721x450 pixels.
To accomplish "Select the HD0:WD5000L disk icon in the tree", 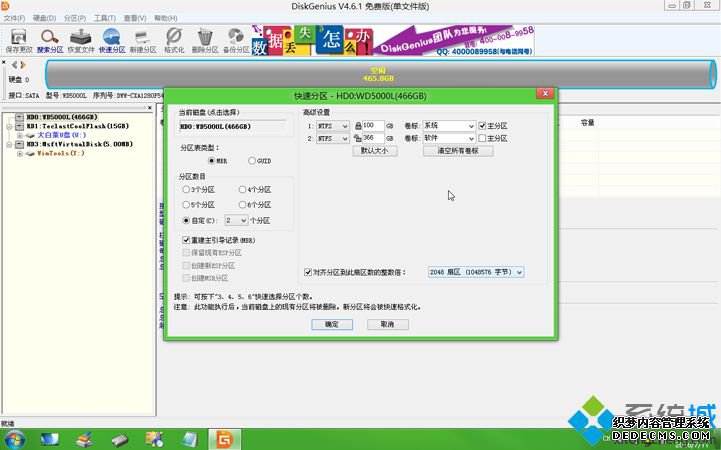I will tap(19, 117).
